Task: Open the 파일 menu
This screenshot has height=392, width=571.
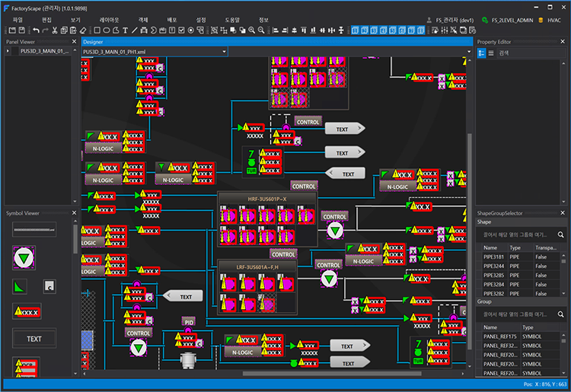Action: pos(17,18)
